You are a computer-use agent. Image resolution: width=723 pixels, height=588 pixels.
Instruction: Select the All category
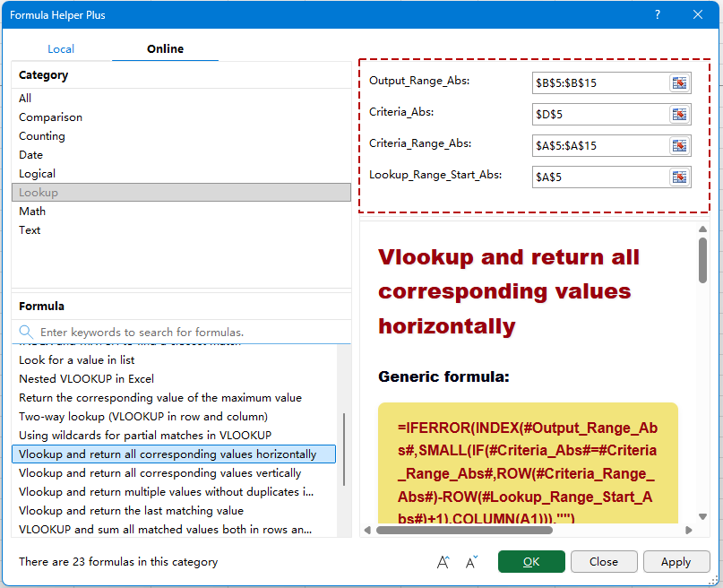[x=181, y=99]
